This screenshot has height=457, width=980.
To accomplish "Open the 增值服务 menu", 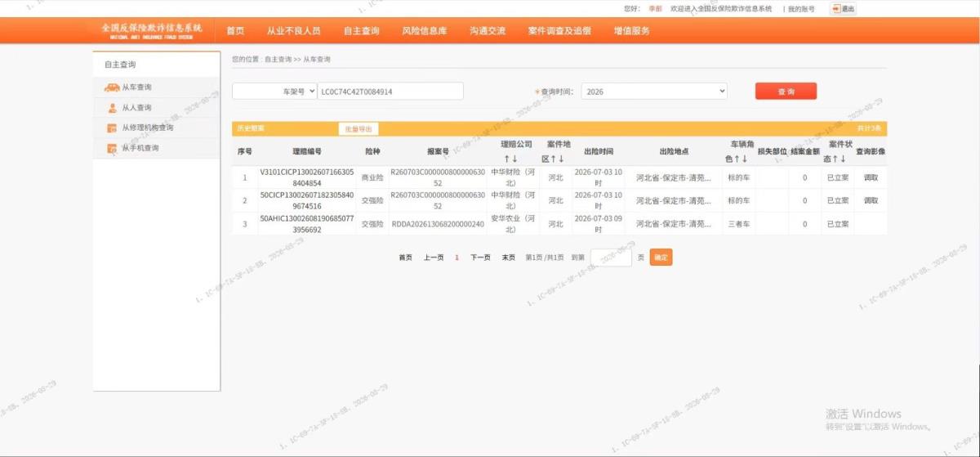I will click(x=632, y=31).
